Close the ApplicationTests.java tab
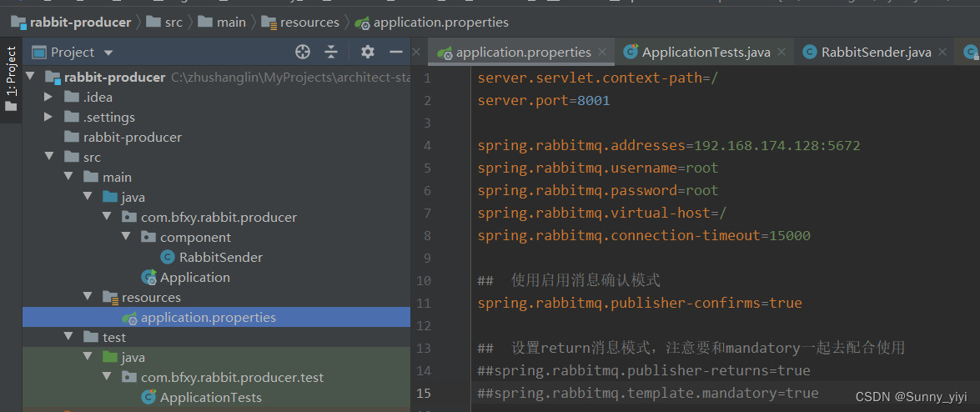The image size is (980, 412). point(781,53)
